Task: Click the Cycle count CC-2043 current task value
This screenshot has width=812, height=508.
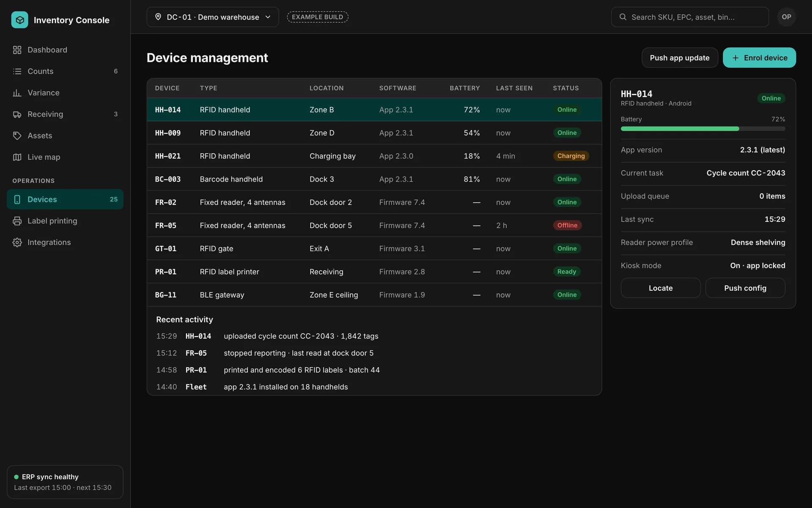Action: point(746,173)
